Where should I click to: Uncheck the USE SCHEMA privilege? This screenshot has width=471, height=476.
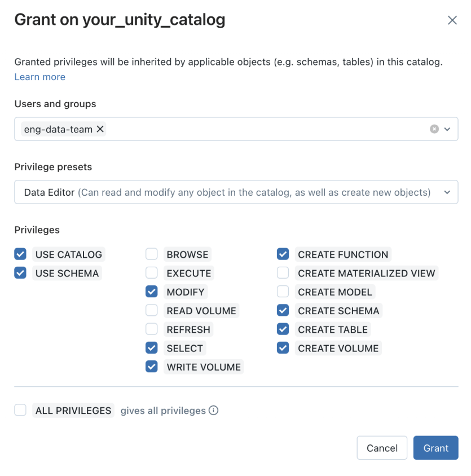[x=20, y=273]
